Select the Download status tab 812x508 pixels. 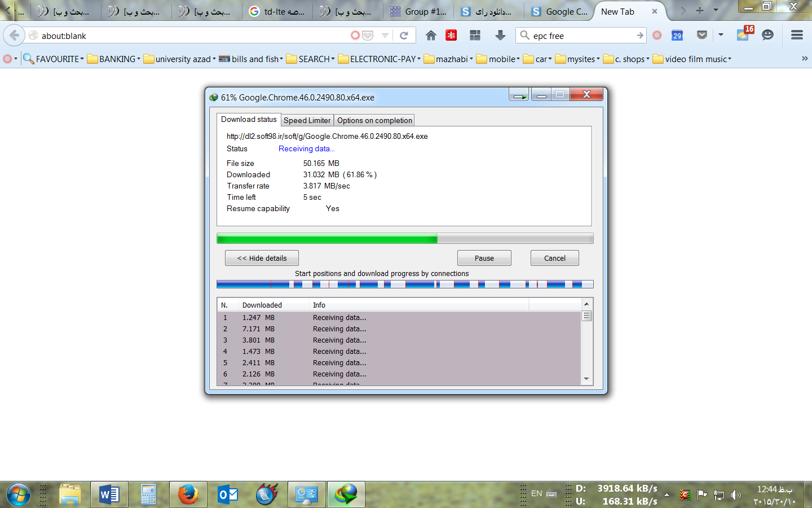pyautogui.click(x=249, y=119)
